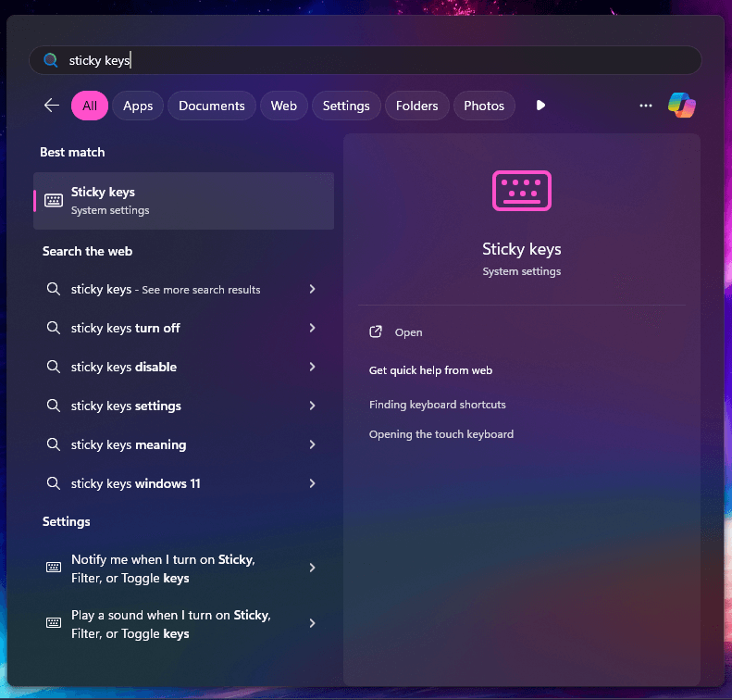This screenshot has width=732, height=700.
Task: Switch to the Settings filter tab
Action: [346, 106]
